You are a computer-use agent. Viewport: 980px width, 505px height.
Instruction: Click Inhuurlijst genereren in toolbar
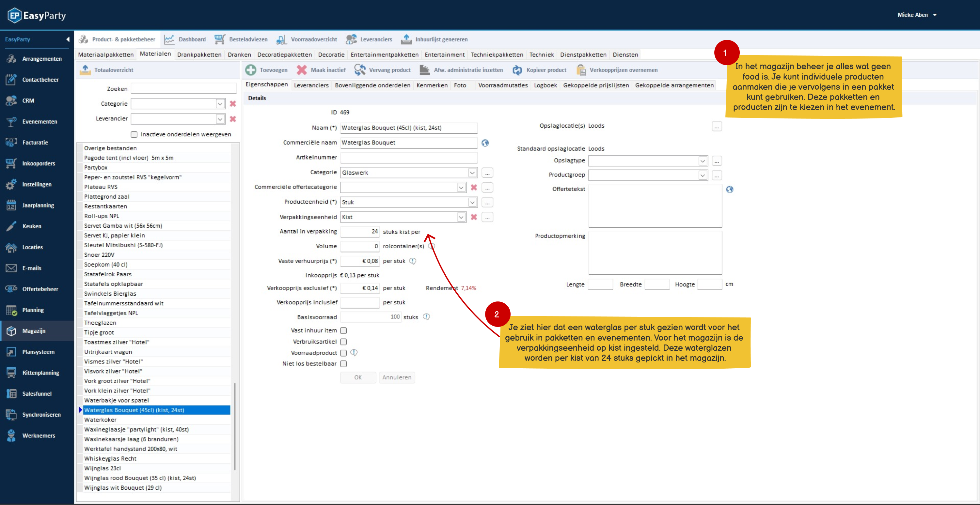435,39
